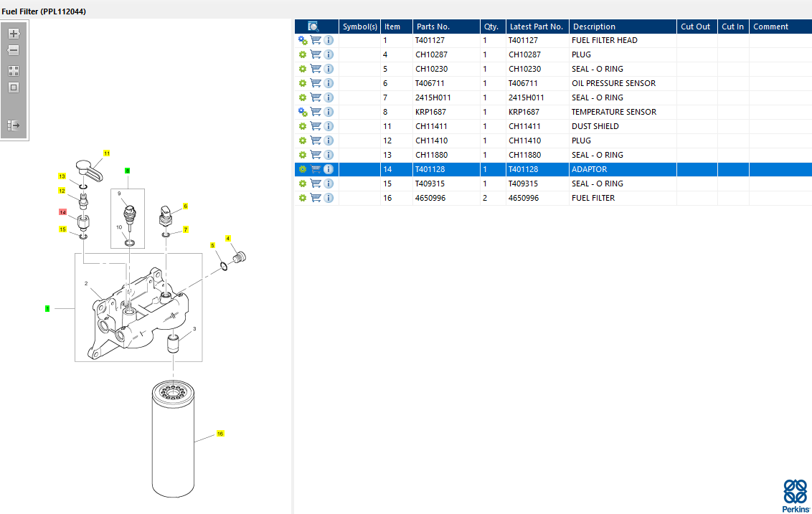The width and height of the screenshot is (812, 514).
Task: Click the Latest Part No. column header
Action: [537, 27]
